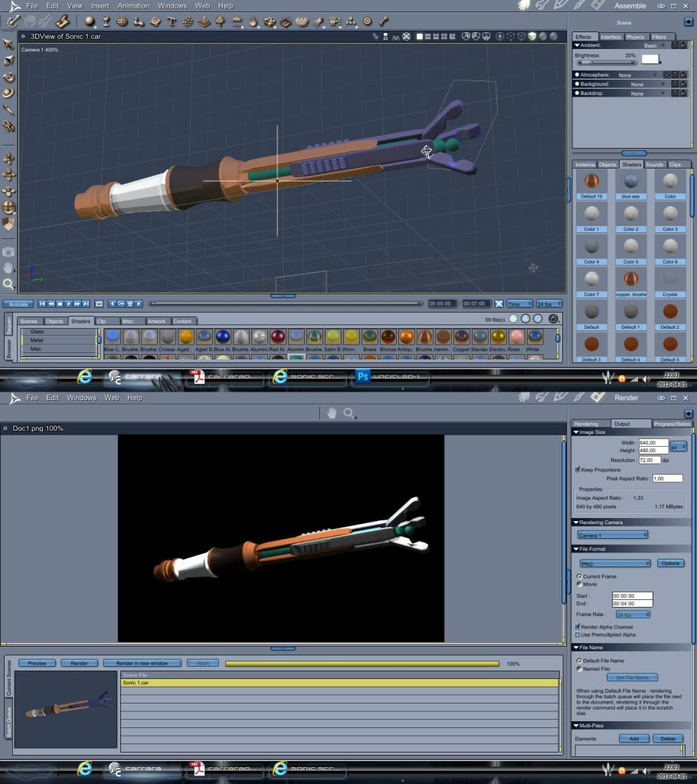Go to first frame in playback controls
Viewport: 697px width, 784px height.
[42, 303]
